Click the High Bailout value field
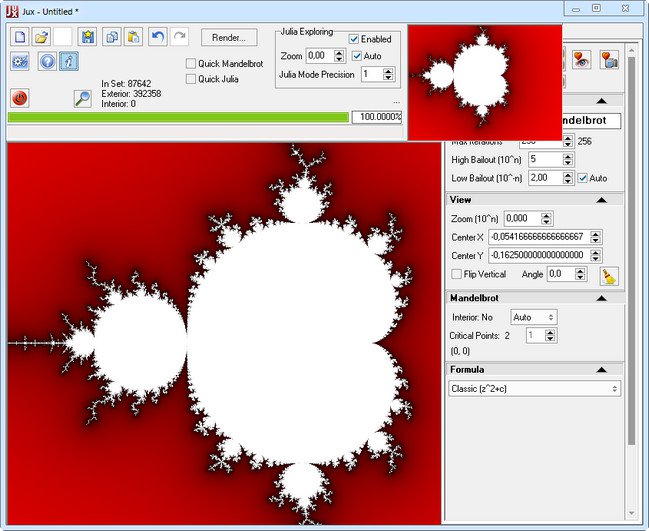The image size is (649, 531). tap(546, 159)
